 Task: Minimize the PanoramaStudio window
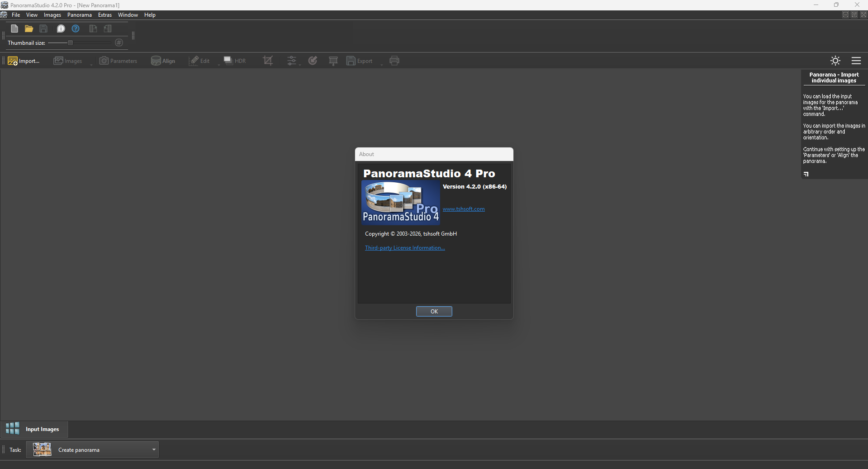[x=816, y=5]
